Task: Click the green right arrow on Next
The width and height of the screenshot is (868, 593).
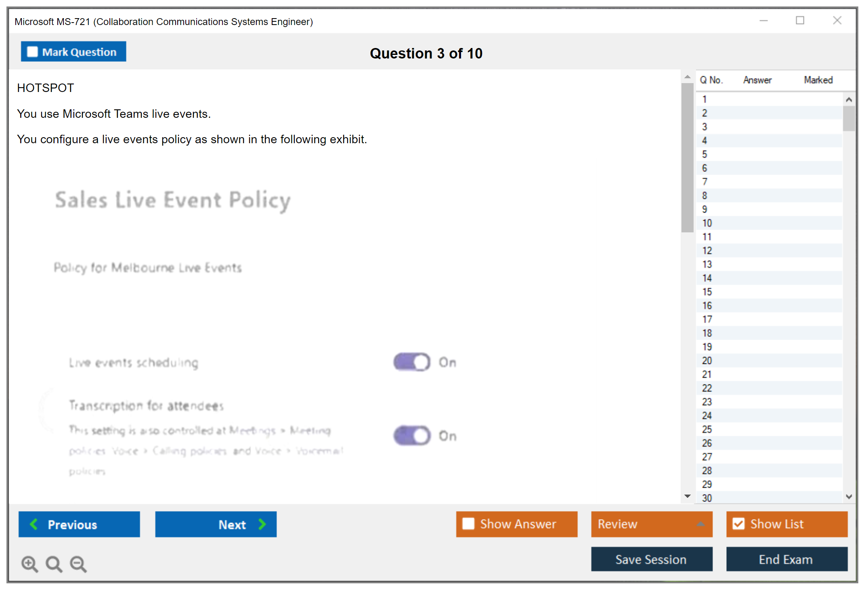Action: tap(262, 524)
